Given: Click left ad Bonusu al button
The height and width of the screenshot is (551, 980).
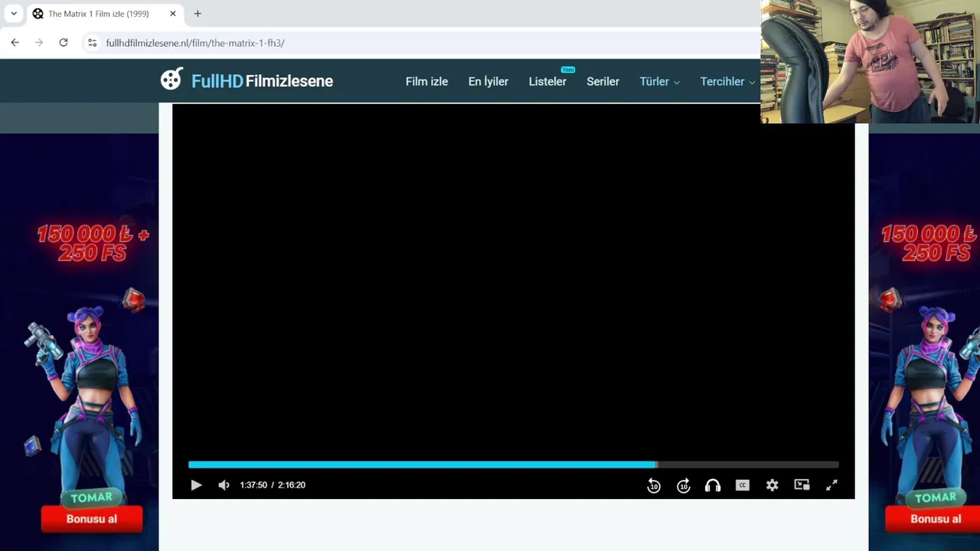Looking at the screenshot, I should coord(92,519).
